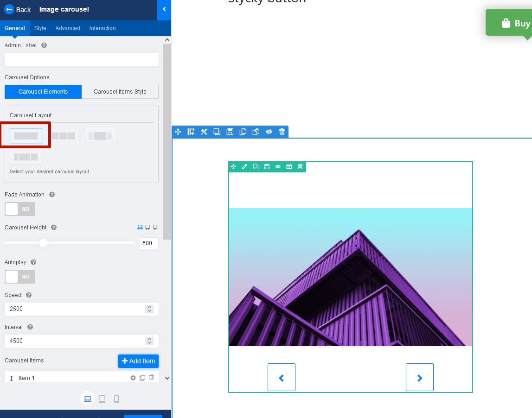
Task: Collapse the sidebar panel with chevron arrow
Action: pos(164,9)
